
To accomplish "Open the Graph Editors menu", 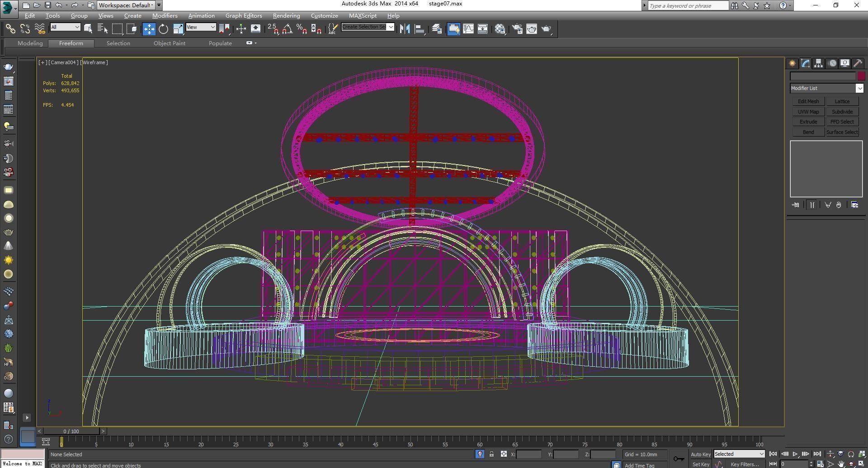I will pos(244,15).
